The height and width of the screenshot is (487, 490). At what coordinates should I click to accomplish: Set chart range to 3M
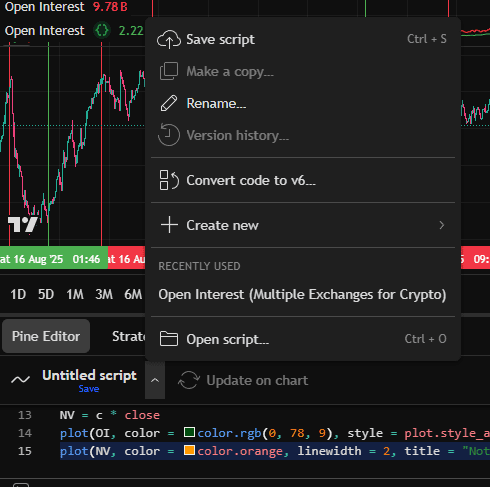[x=104, y=294]
